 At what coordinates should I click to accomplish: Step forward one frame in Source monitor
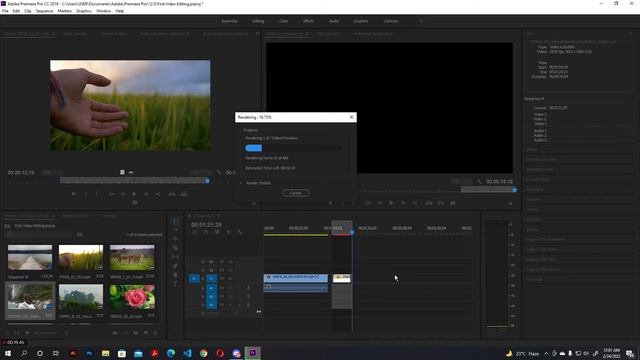coord(146,194)
